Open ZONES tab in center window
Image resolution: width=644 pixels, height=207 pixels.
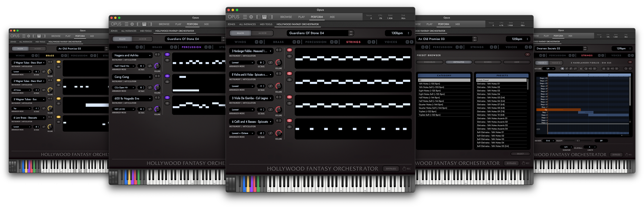(x=231, y=24)
